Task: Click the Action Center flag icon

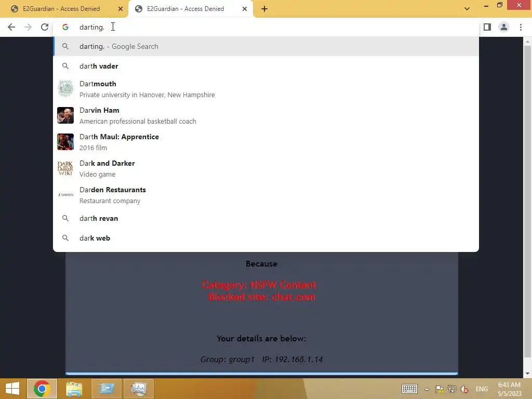Action: 440,389
